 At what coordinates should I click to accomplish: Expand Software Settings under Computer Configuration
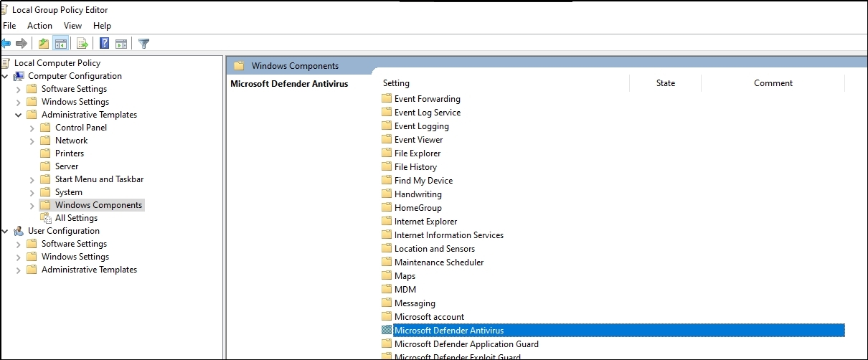pos(18,89)
